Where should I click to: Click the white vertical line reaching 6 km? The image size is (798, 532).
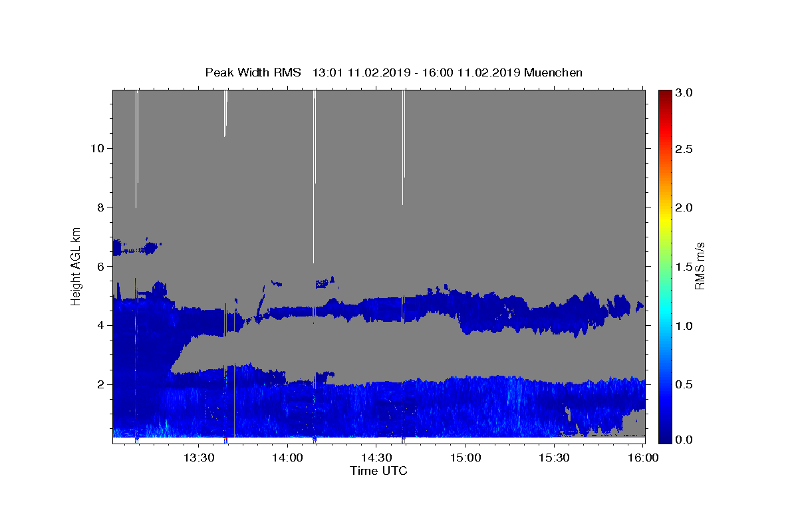314,176
